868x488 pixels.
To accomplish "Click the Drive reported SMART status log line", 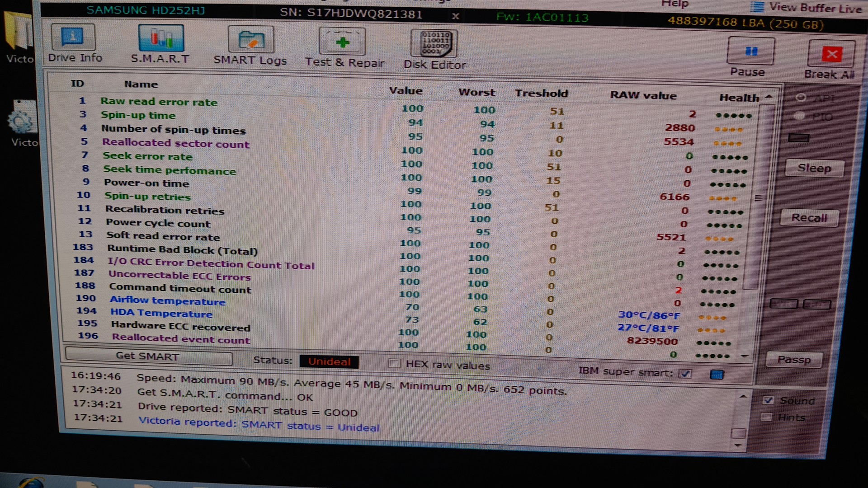I will coord(248,409).
